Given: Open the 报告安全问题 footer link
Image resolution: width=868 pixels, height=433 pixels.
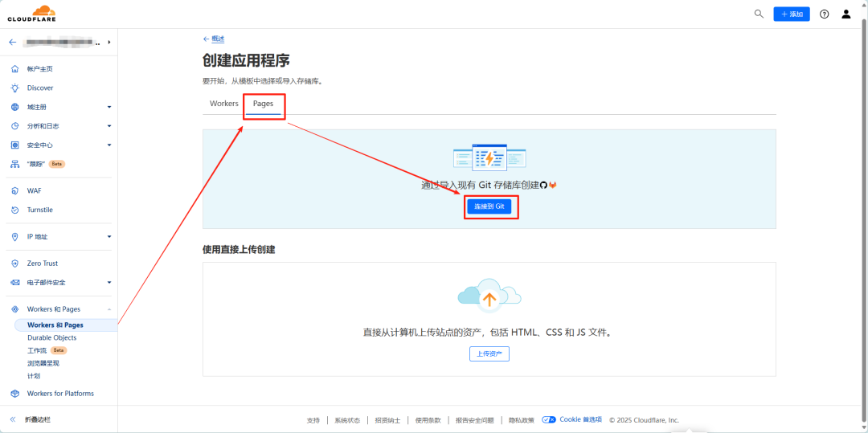Looking at the screenshot, I should (x=474, y=420).
